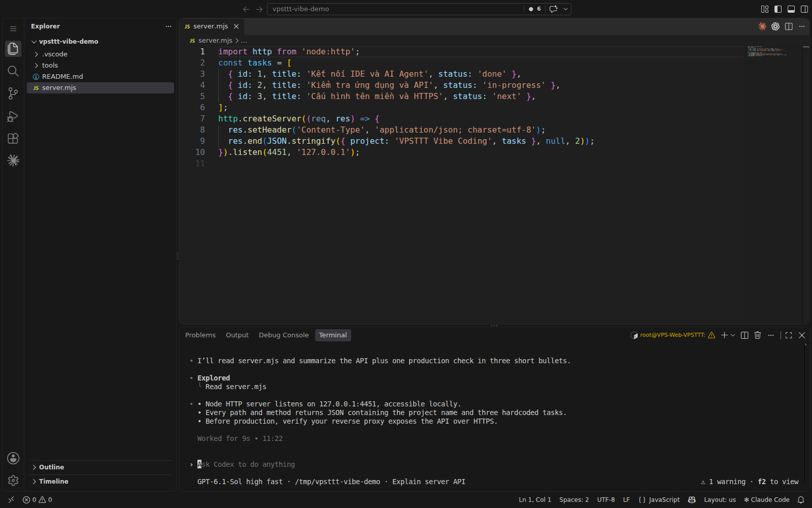Expand the Outline section
Screen dimensions: 812x508
point(100,467)
